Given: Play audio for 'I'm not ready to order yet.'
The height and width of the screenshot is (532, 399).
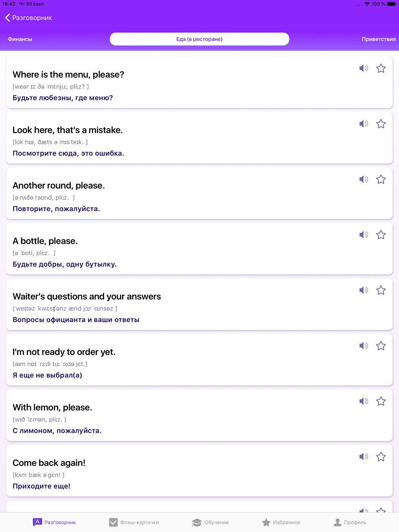Looking at the screenshot, I should (x=363, y=346).
